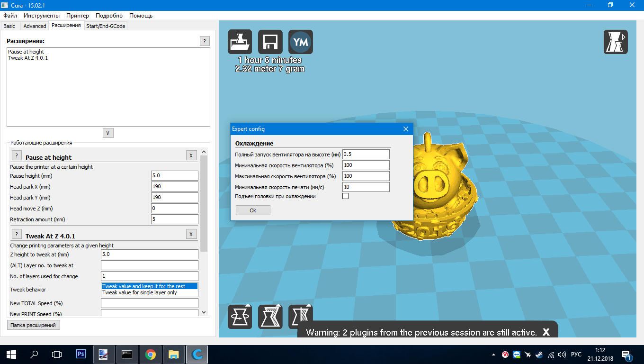This screenshot has width=644, height=364.
Task: Click the Steam tray icon
Action: pyautogui.click(x=539, y=355)
